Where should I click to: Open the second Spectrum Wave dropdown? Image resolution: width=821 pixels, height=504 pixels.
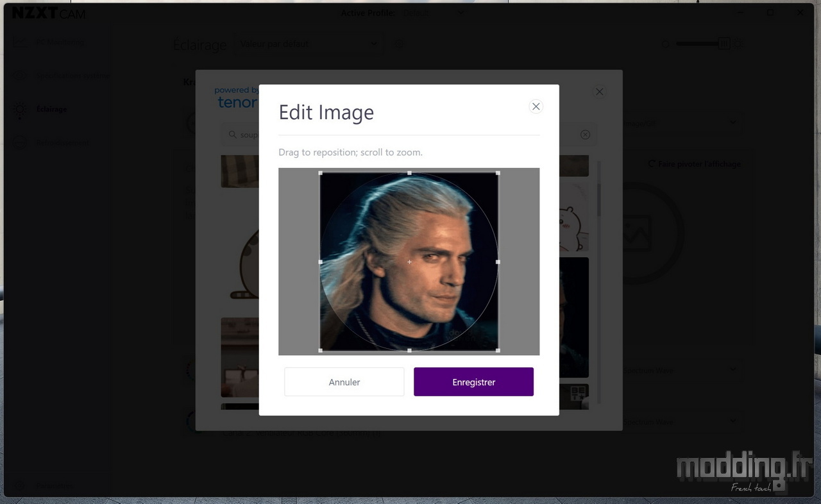point(682,421)
